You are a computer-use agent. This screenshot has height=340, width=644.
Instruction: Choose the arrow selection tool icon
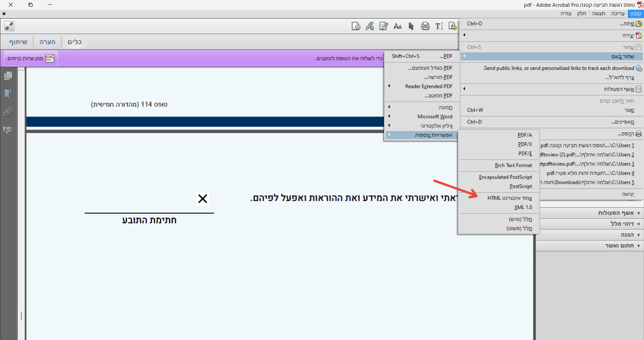tap(411, 26)
